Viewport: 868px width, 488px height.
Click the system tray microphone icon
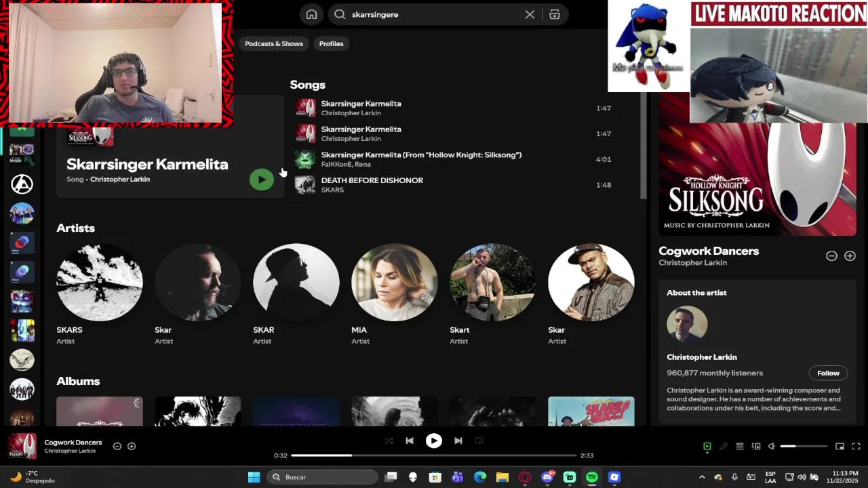click(734, 477)
